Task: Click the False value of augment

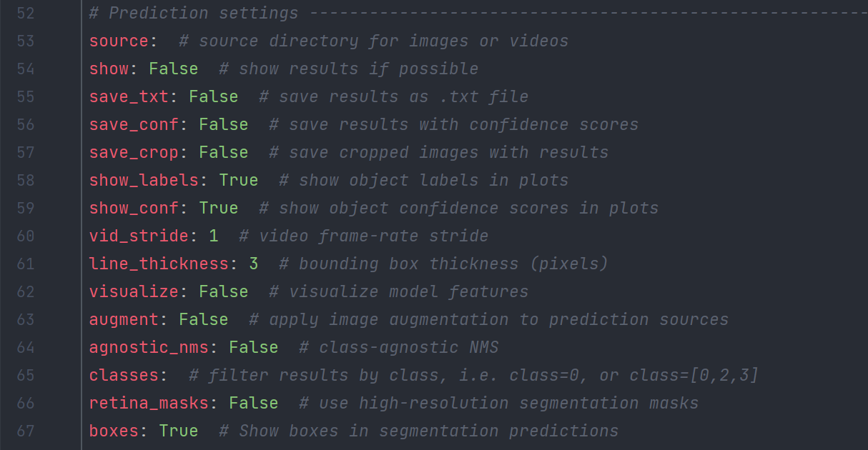Action: [204, 319]
